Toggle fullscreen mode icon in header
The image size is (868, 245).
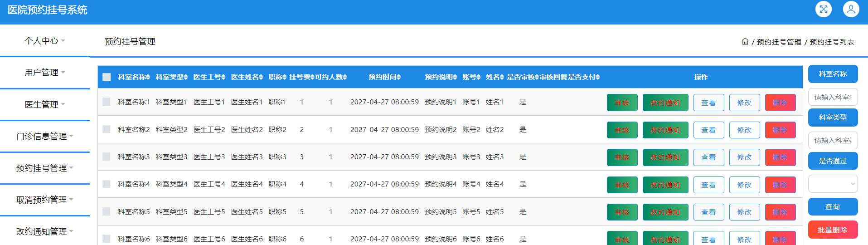pyautogui.click(x=823, y=9)
